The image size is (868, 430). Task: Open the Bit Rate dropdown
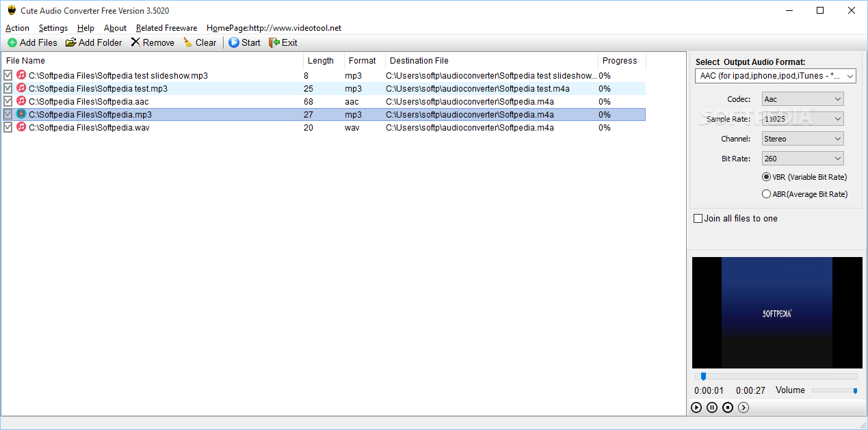tap(803, 159)
